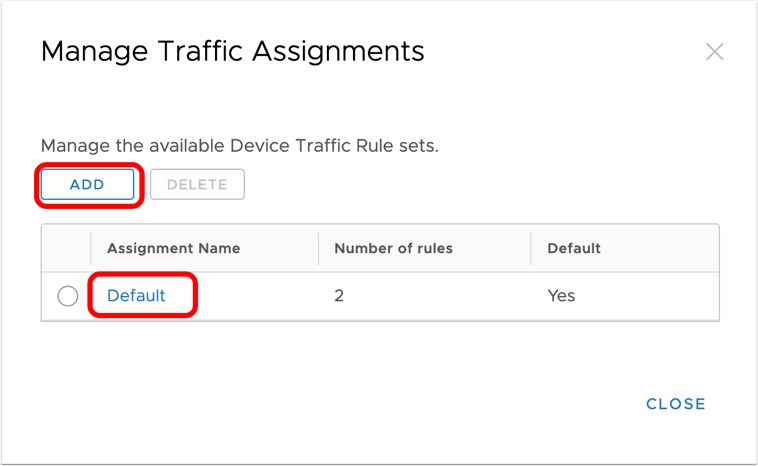
Task: Click divider between Assignment Name and Number of rules
Action: point(319,248)
